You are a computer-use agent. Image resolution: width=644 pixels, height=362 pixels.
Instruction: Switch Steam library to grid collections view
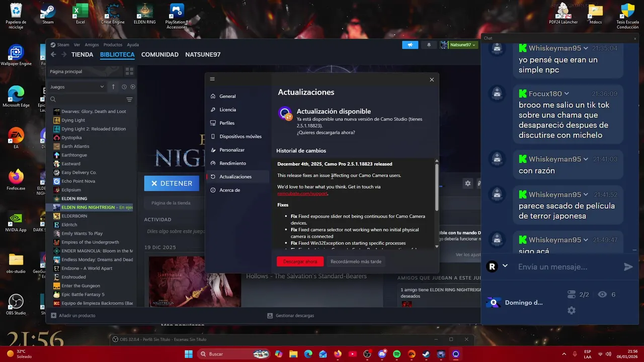click(x=129, y=71)
